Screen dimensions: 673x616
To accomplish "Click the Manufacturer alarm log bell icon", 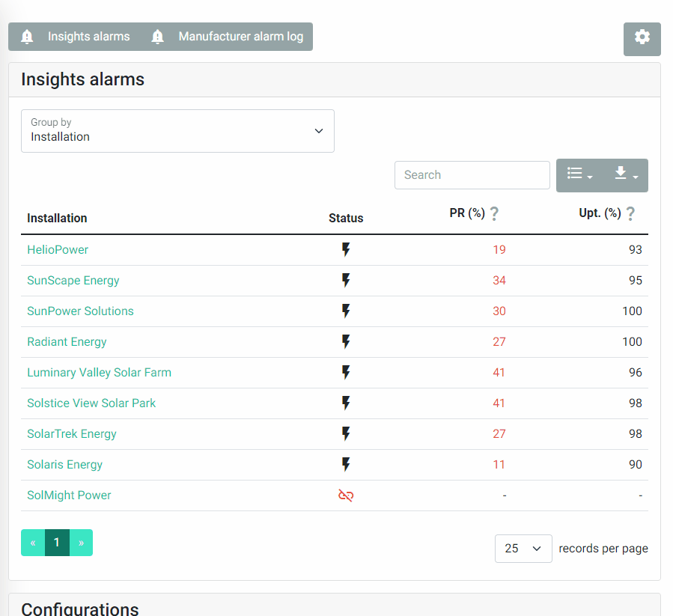I will pyautogui.click(x=157, y=37).
